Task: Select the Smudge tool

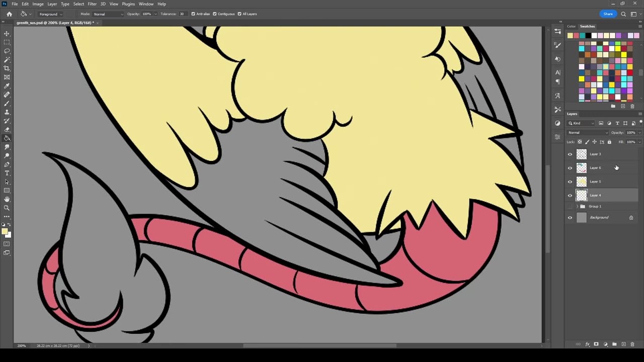Action: point(7,147)
